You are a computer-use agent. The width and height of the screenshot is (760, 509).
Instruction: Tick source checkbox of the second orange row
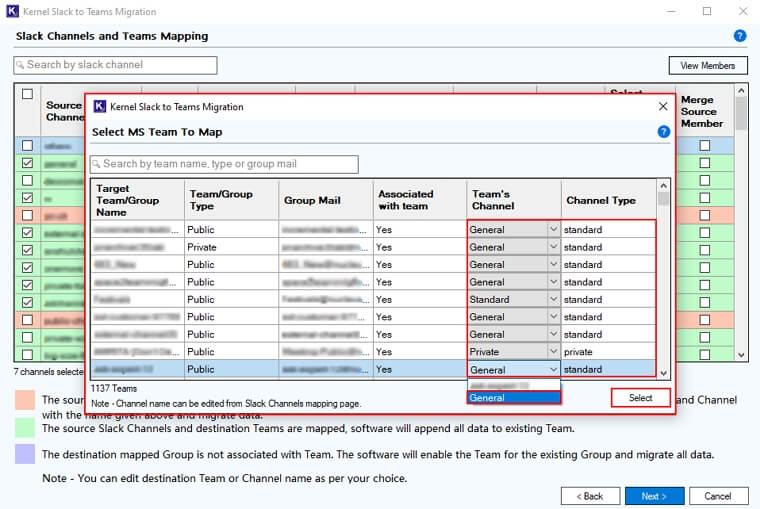[28, 320]
